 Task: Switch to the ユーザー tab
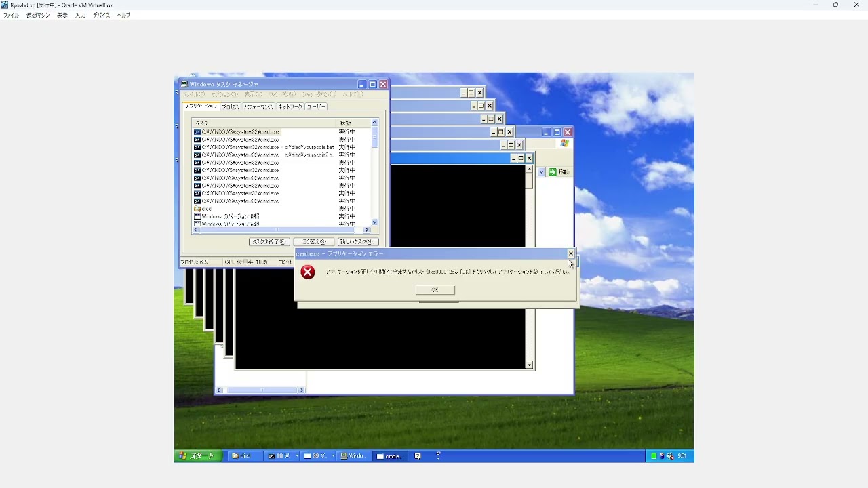(x=316, y=107)
